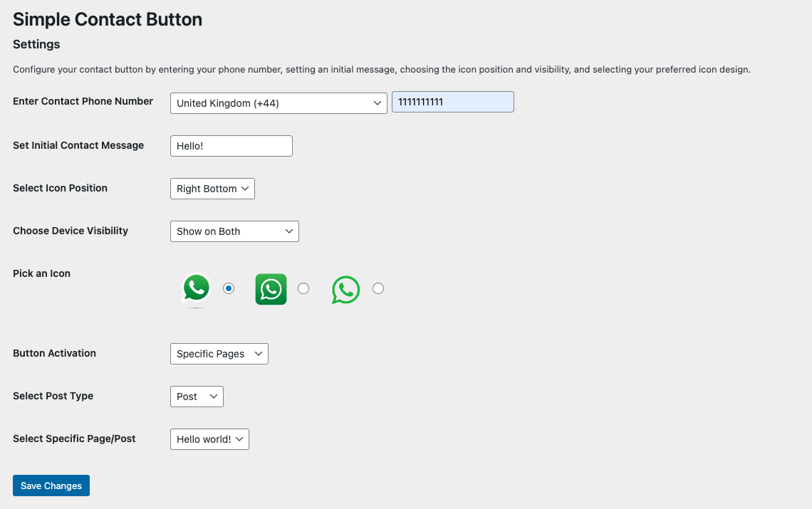Click the Select Specific Page/Post label

(x=74, y=439)
